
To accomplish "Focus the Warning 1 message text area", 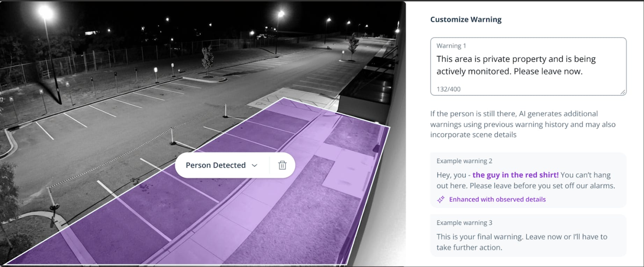I will pyautogui.click(x=528, y=65).
